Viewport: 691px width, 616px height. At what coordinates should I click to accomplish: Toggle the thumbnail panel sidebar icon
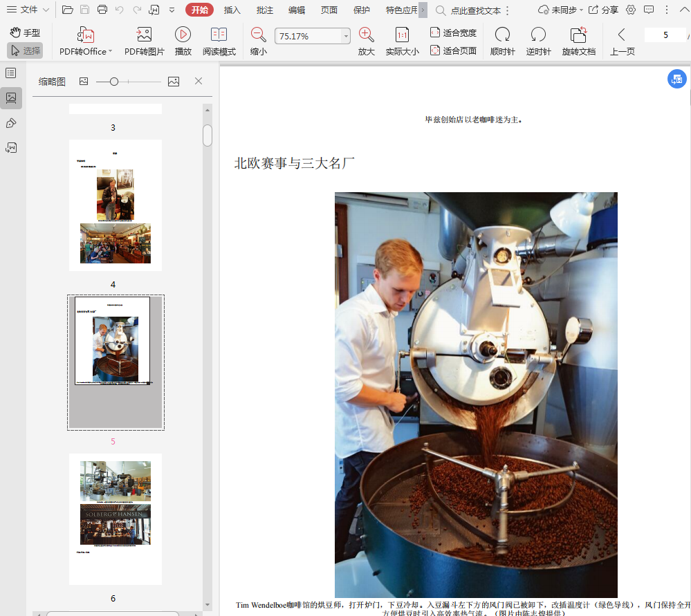(11, 97)
